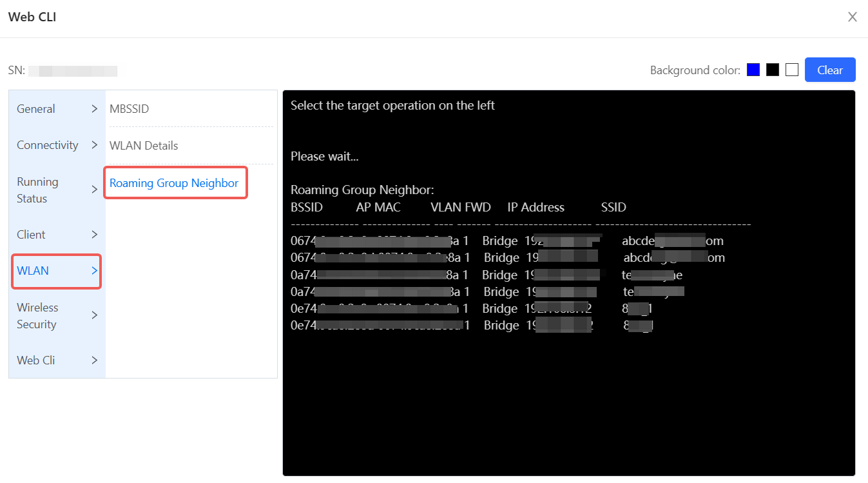Open the MBSSID operation
Screen dimensions: 868x483
pos(129,109)
